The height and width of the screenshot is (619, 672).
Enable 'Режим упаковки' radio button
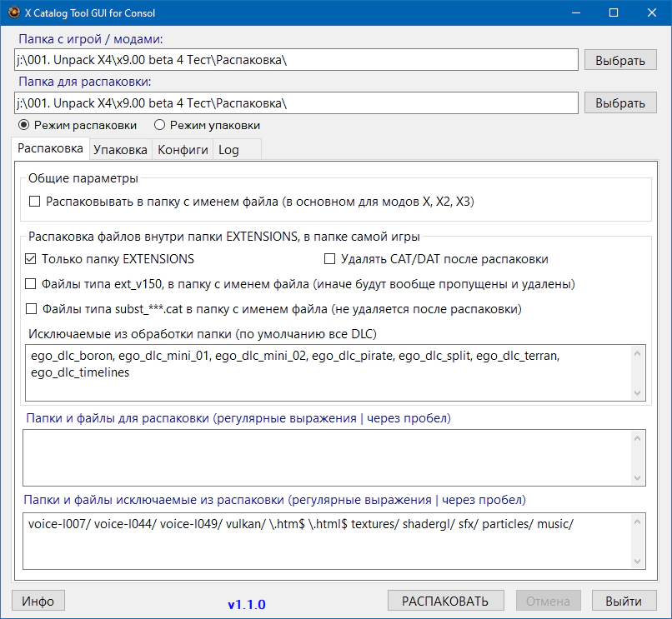(x=159, y=125)
